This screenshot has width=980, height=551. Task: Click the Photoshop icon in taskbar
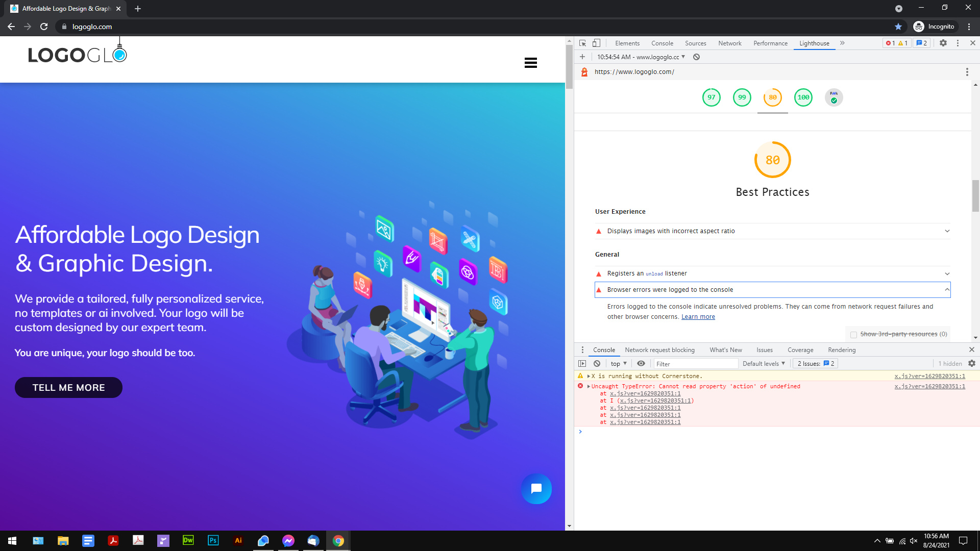click(x=213, y=540)
